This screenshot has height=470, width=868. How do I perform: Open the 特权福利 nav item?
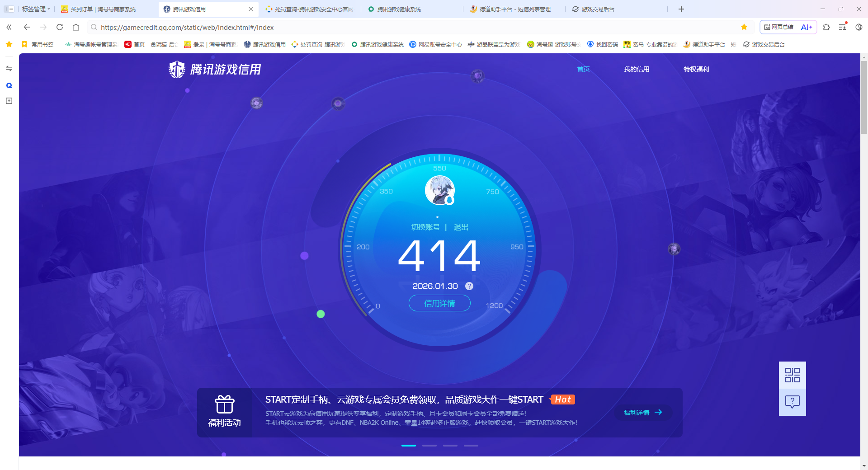(696, 69)
